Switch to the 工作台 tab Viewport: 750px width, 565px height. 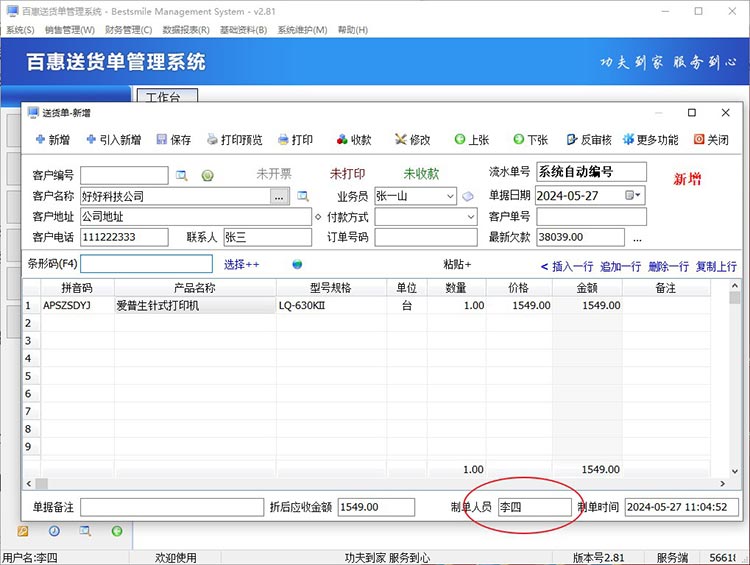pyautogui.click(x=167, y=96)
